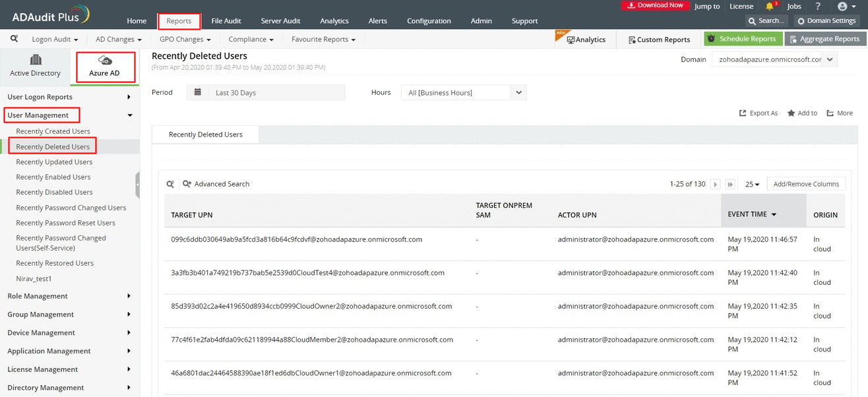Open the Jobs link
The height and width of the screenshot is (397, 868).
click(x=794, y=6)
